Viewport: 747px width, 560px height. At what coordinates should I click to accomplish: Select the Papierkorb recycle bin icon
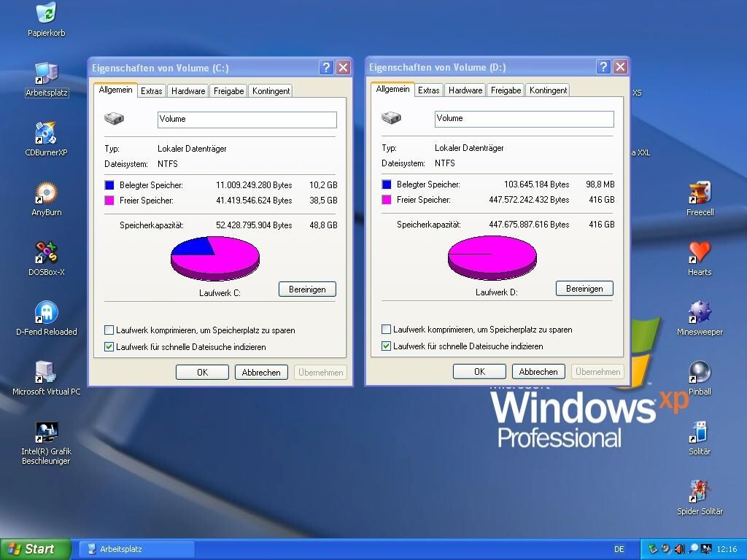tap(46, 13)
